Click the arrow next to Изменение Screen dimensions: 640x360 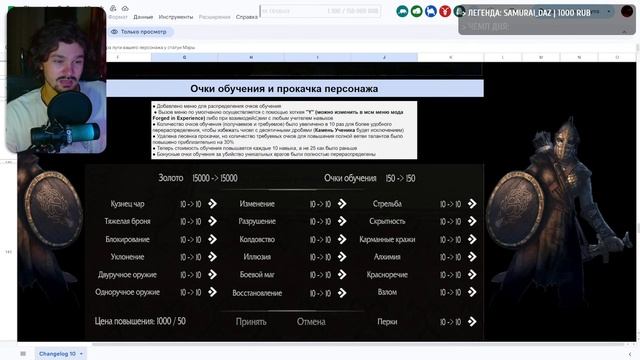342,203
